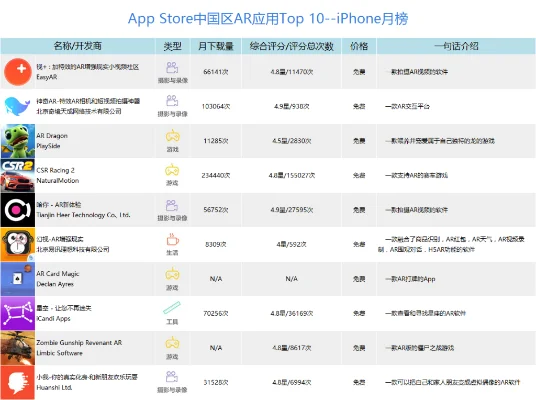Image resolution: width=536 pixels, height=400 pixels.
Task: Select the EasyAR developer name
Action: pyautogui.click(x=47, y=77)
